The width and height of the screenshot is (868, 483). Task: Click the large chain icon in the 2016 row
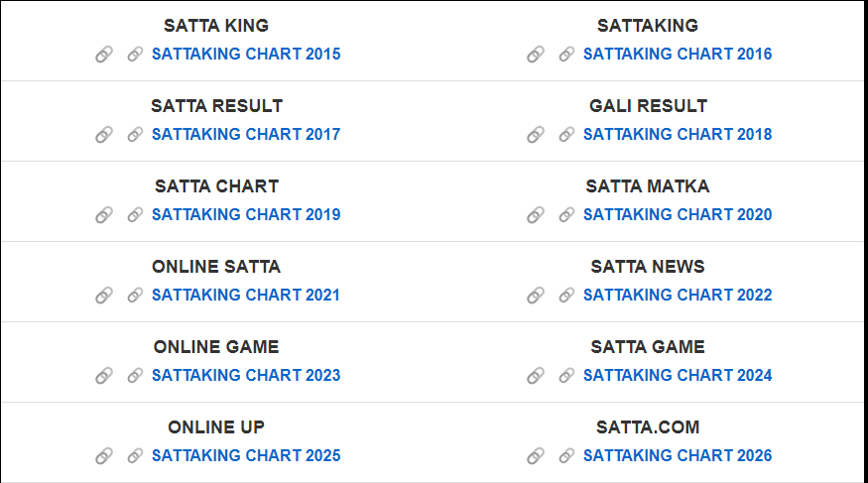coord(536,55)
